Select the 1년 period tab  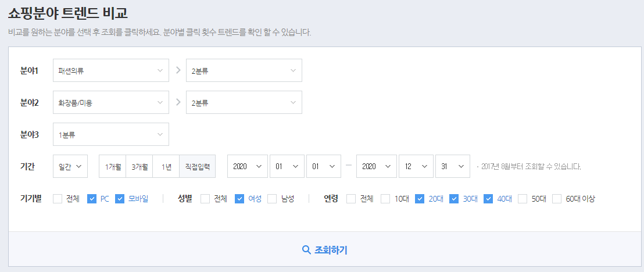[166, 166]
